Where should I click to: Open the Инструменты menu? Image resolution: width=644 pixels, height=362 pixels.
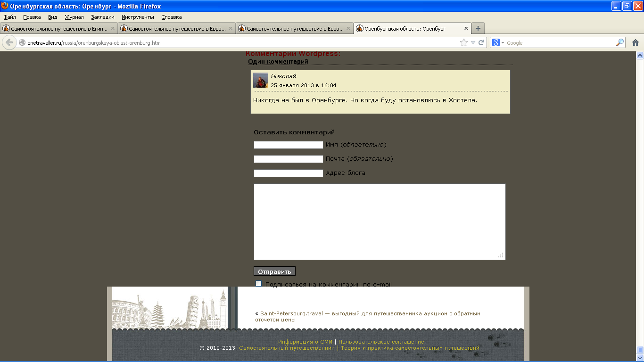tap(138, 17)
